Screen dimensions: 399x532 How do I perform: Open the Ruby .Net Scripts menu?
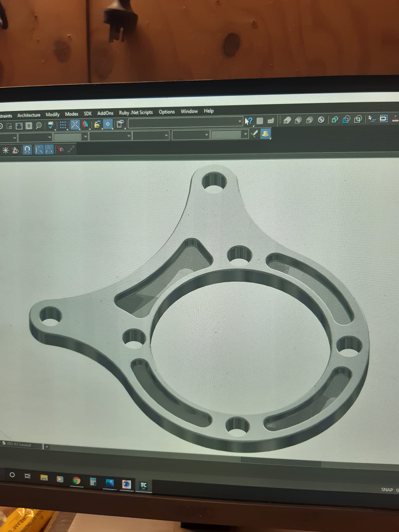[136, 113]
